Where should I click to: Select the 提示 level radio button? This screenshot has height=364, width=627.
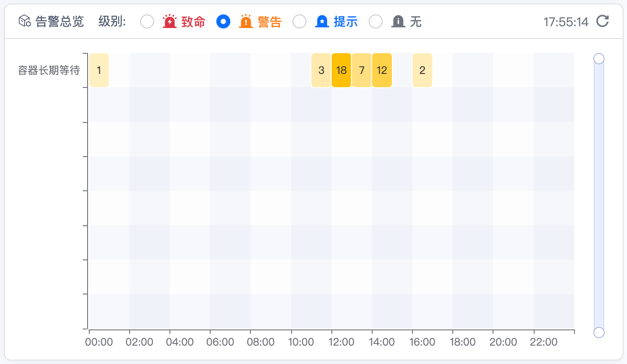[299, 21]
